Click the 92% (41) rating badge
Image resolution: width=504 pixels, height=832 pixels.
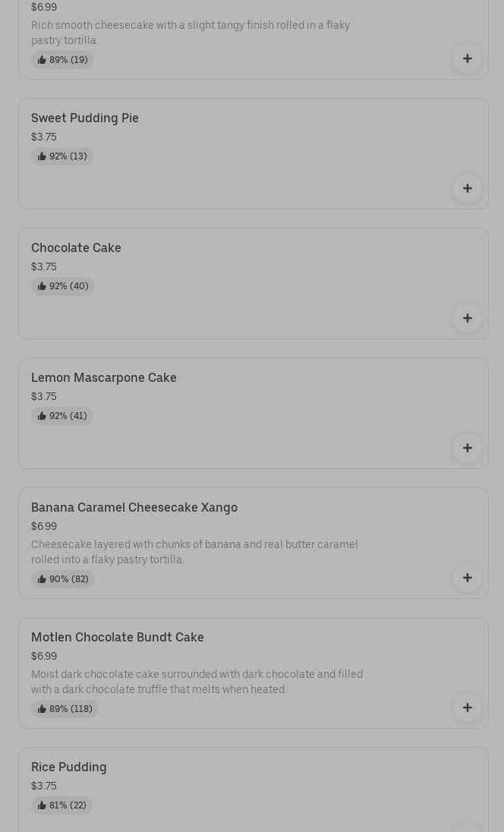(x=62, y=416)
